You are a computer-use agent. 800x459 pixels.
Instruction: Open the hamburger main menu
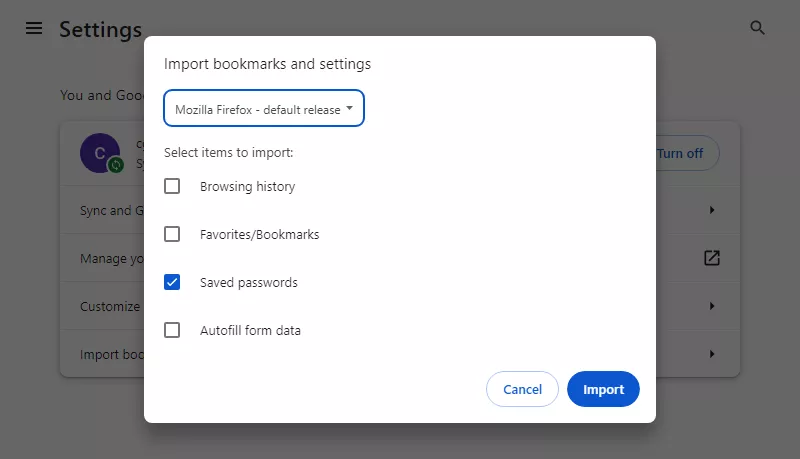tap(34, 28)
